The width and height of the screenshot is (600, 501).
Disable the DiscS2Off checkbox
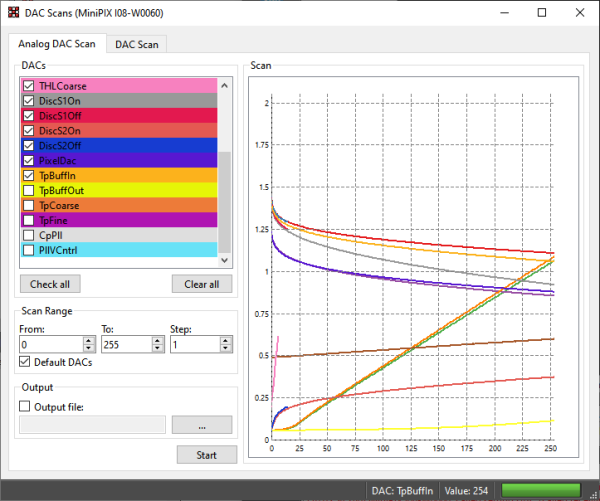pyautogui.click(x=29, y=145)
